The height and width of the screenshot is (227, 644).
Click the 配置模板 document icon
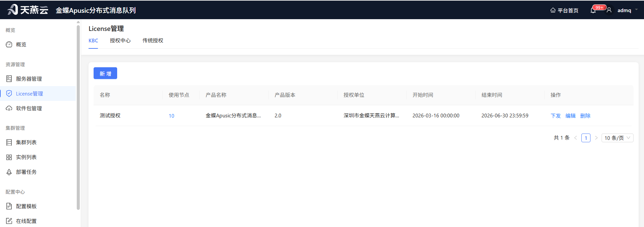click(9, 206)
